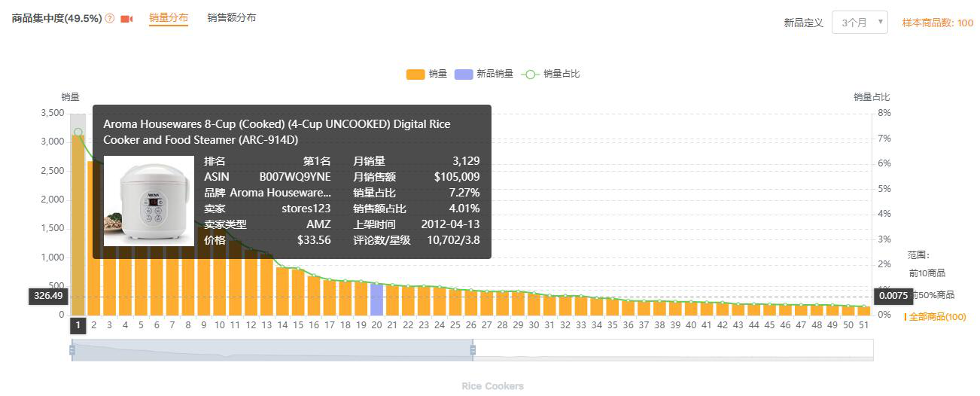Click the rice cooker product thumbnail
Screen dimensions: 980x396
point(148,201)
